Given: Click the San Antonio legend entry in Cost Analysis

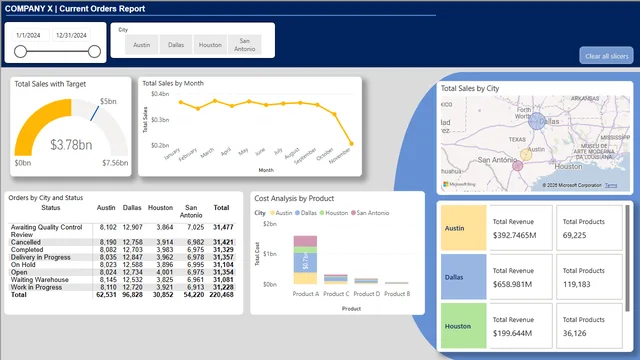Looking at the screenshot, I should pyautogui.click(x=370, y=213).
